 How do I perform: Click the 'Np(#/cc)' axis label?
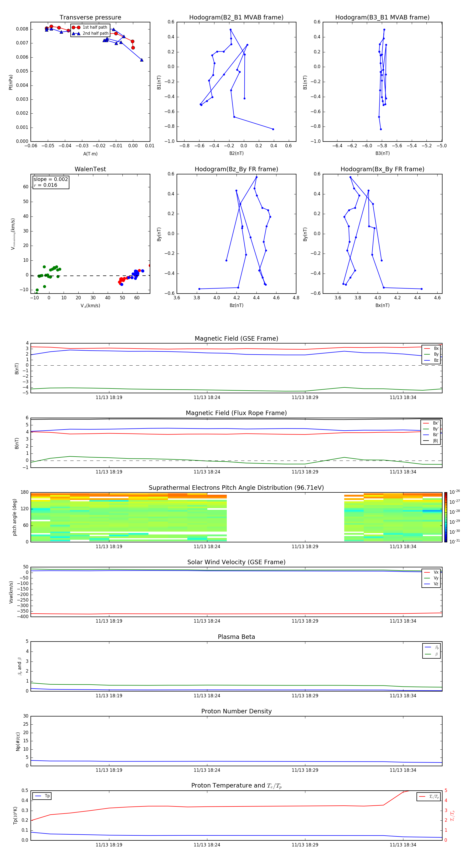18,741
